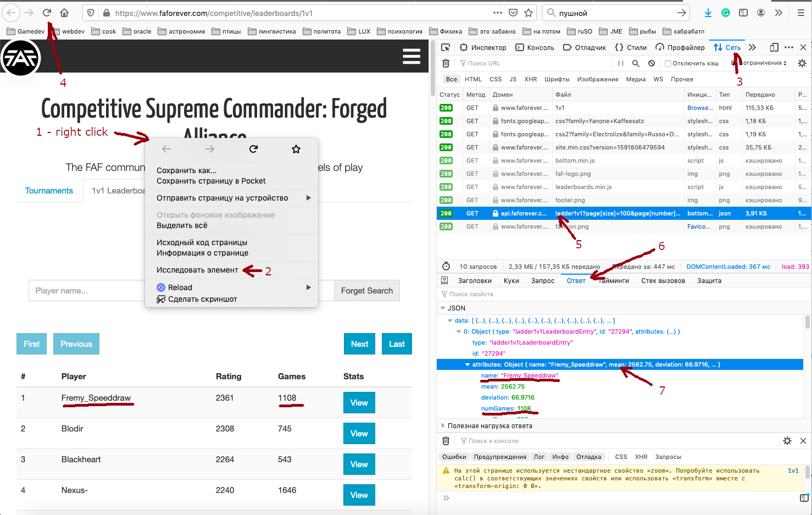
Task: Bookmark page with the star icon in URL bar
Action: tap(529, 13)
